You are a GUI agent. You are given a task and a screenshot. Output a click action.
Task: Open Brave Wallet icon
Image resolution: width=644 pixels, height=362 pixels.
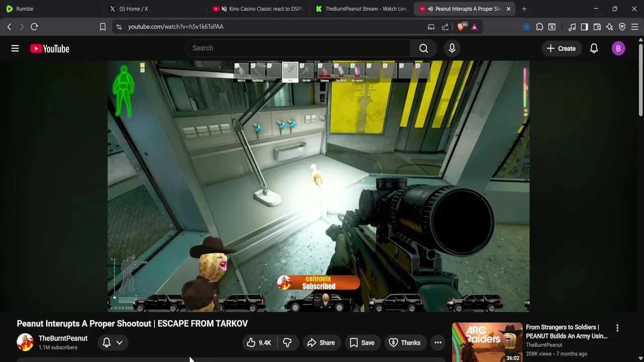click(x=597, y=27)
